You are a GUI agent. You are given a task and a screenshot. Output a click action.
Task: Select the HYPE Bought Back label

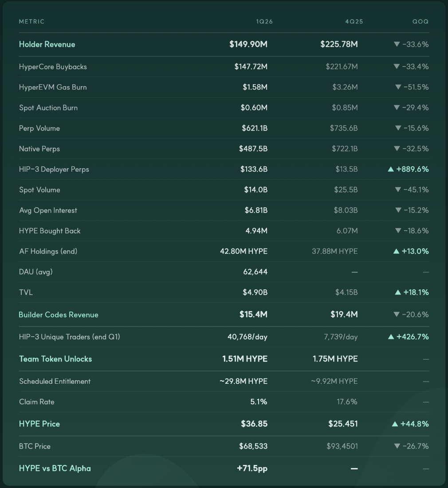(x=50, y=231)
